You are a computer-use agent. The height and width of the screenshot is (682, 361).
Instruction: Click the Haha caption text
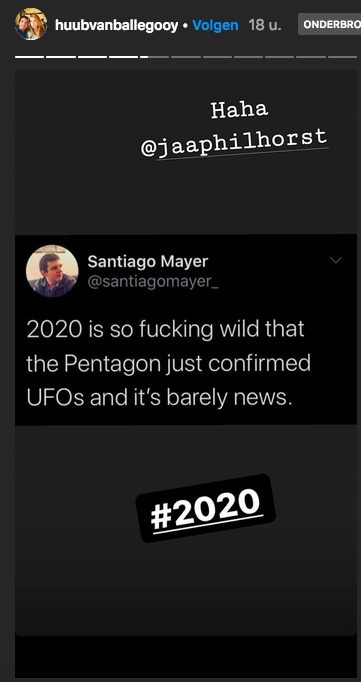point(239,111)
